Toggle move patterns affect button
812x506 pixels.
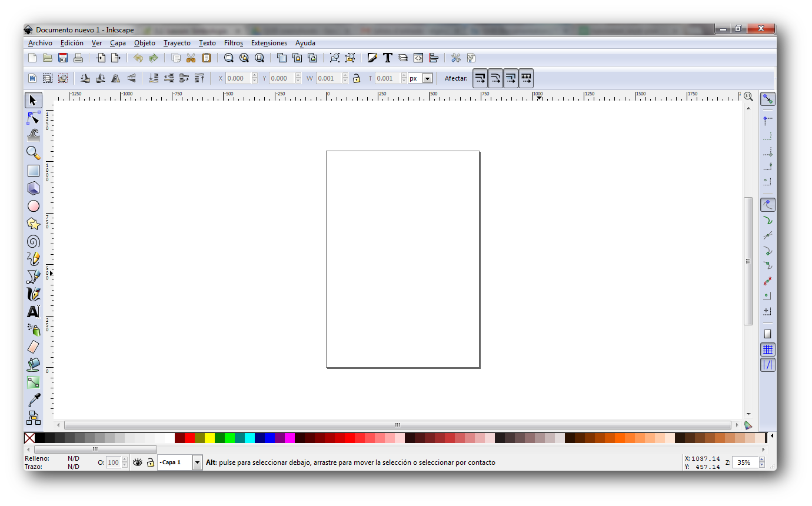click(x=526, y=78)
